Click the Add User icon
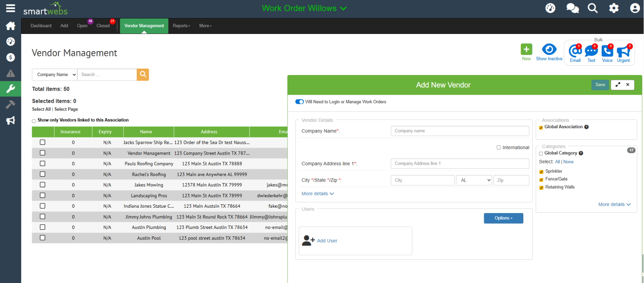The image size is (644, 283). [308, 240]
